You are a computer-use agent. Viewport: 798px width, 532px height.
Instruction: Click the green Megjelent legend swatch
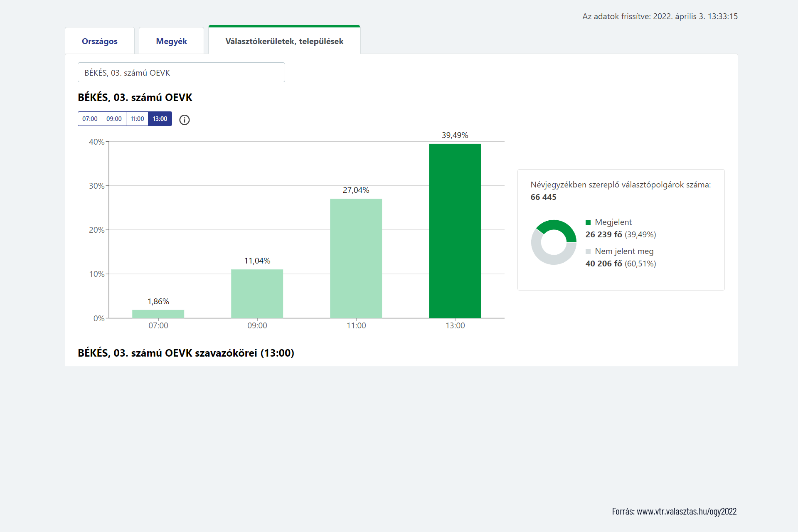coord(588,222)
